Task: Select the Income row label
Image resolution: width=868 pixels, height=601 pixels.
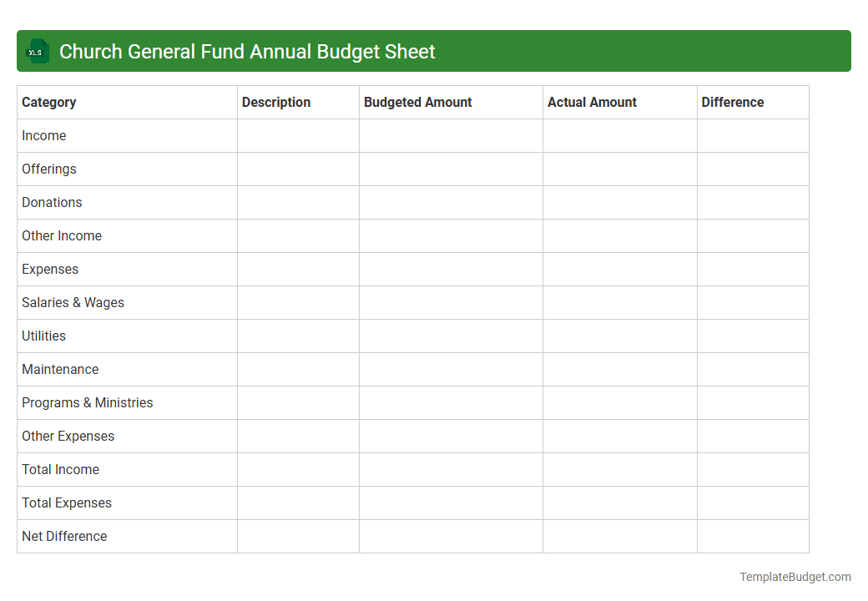Action: click(x=44, y=135)
